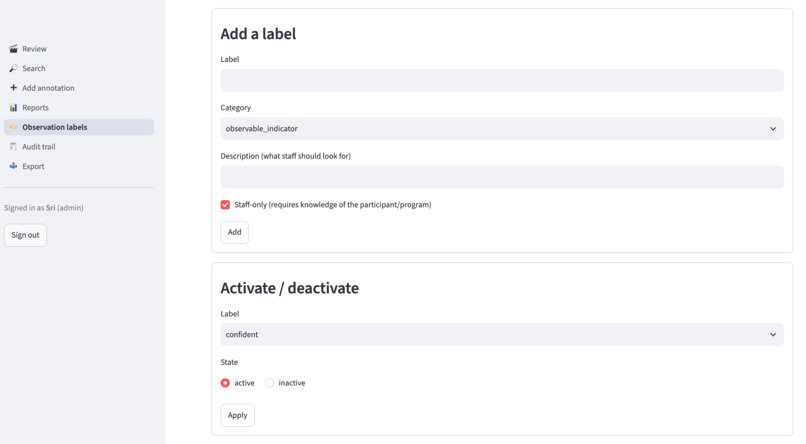
Task: Open the Reports page
Action: 79,107
